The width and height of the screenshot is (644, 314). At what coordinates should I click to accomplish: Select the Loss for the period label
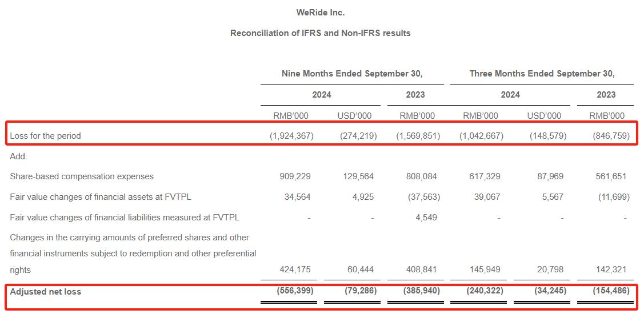point(45,136)
